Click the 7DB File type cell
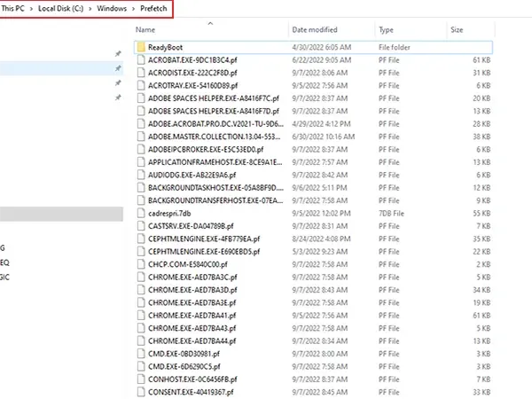 (391, 214)
